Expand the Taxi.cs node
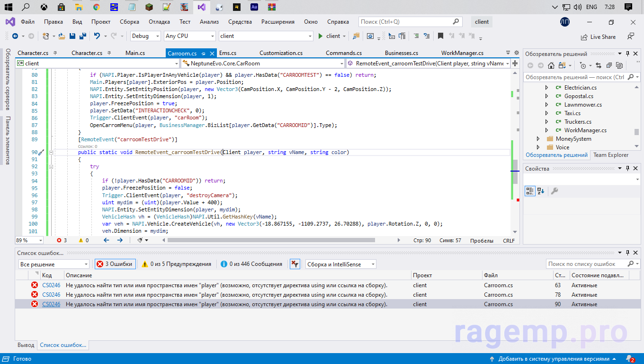The height and width of the screenshot is (364, 644). pos(546,113)
